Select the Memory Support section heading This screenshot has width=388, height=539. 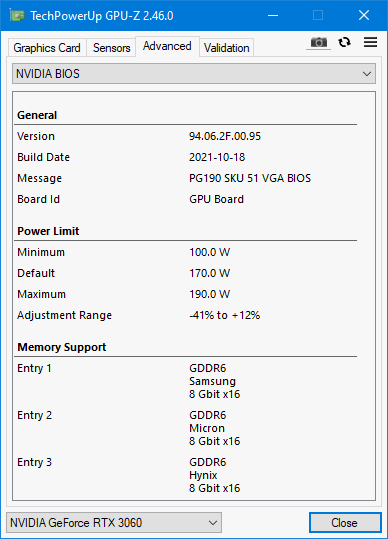62,348
